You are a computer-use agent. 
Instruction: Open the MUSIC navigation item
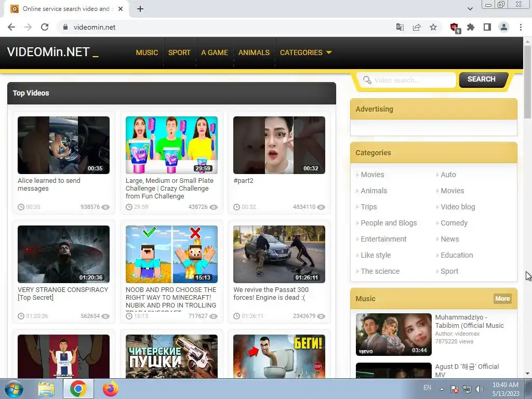point(147,52)
